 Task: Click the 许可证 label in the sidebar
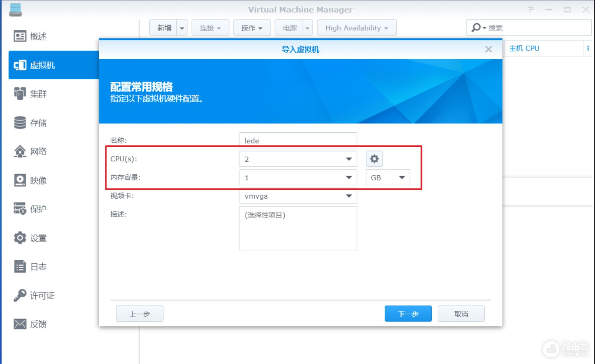coord(42,295)
